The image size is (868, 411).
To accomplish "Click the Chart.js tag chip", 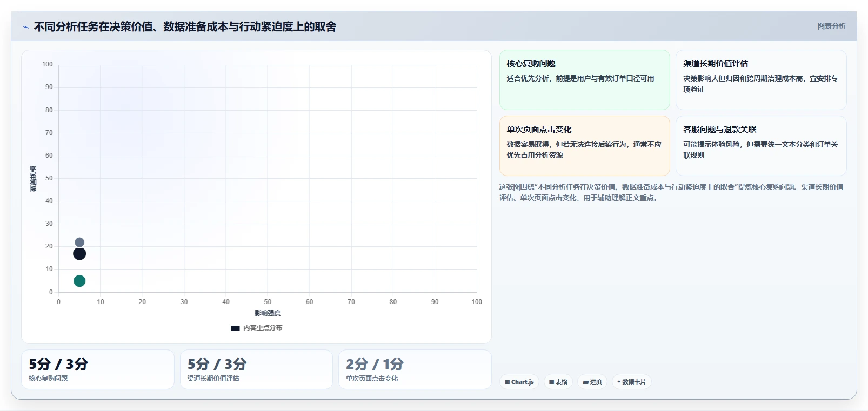I will (x=519, y=382).
